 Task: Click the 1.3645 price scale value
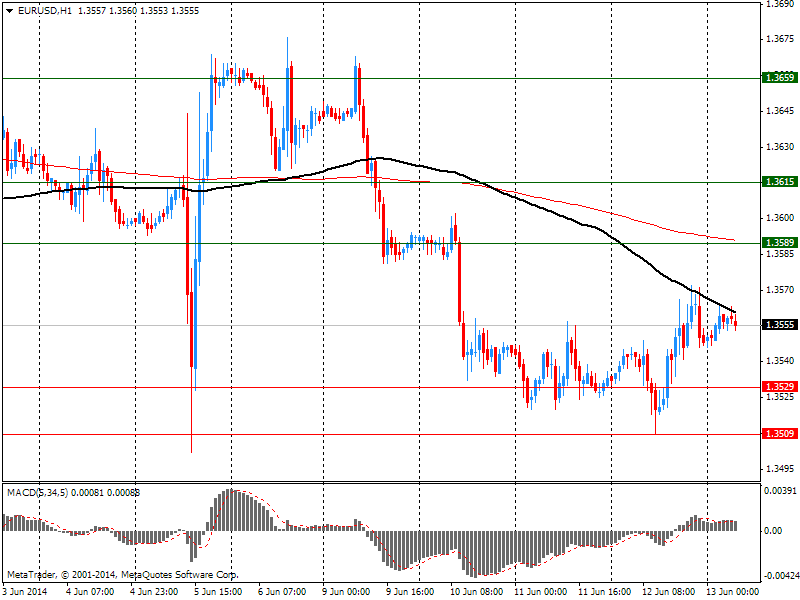[781, 111]
